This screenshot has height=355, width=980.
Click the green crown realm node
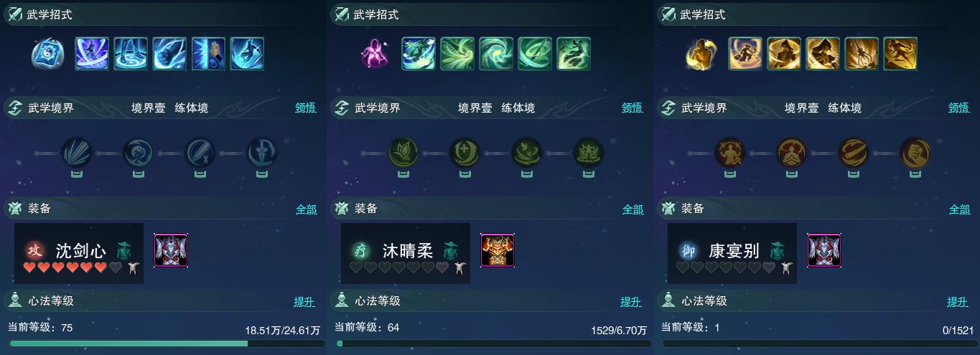(x=589, y=153)
